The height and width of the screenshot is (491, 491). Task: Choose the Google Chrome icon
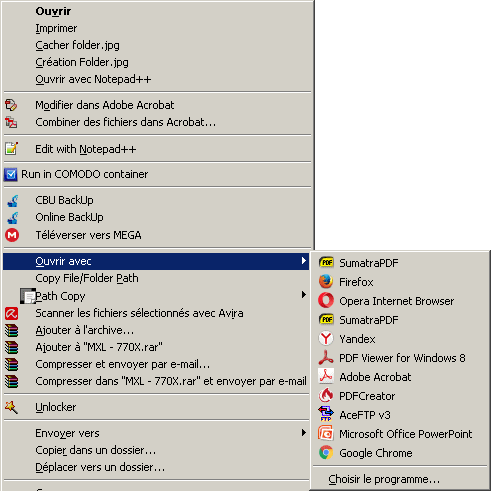tap(326, 453)
